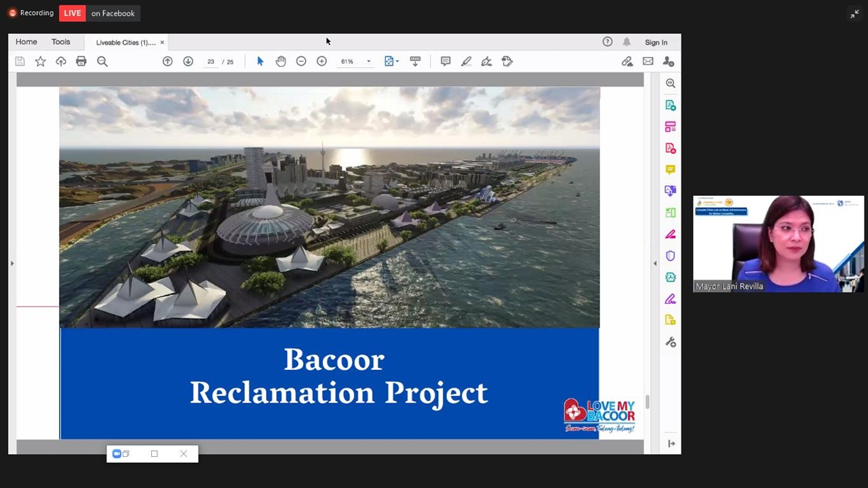The width and height of the screenshot is (868, 488).
Task: Select the highlighter pen tool
Action: click(x=466, y=62)
